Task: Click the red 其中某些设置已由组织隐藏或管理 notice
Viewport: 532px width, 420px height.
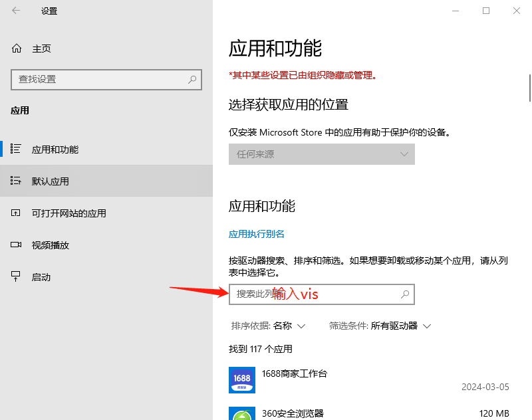Action: (303, 75)
